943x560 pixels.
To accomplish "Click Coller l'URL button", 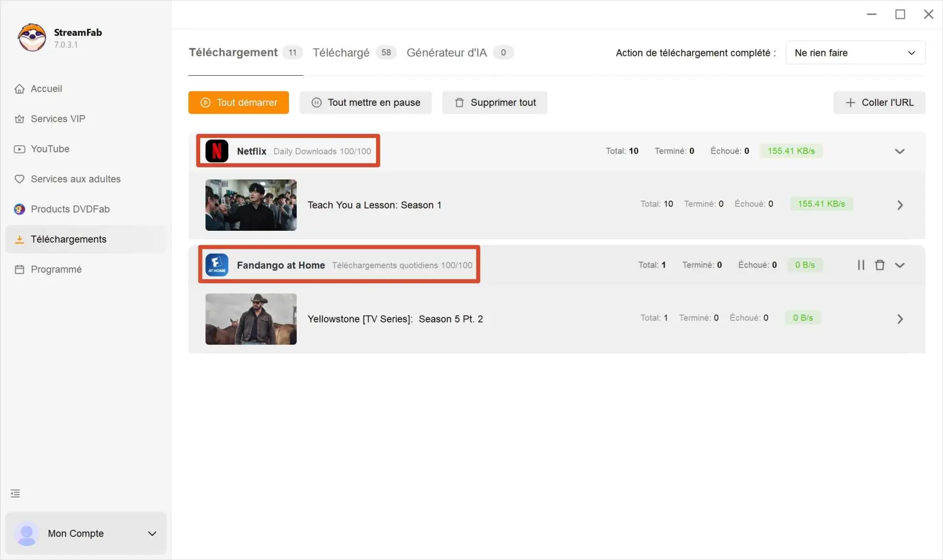I will 879,103.
